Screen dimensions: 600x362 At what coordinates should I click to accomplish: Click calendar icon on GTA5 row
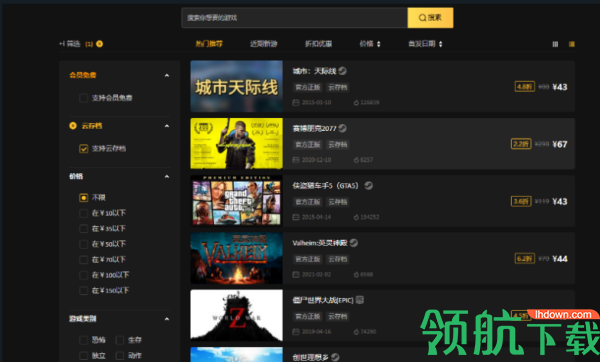click(296, 217)
